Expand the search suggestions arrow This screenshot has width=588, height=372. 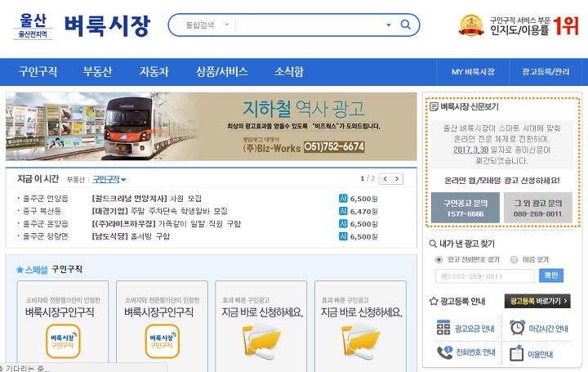389,25
